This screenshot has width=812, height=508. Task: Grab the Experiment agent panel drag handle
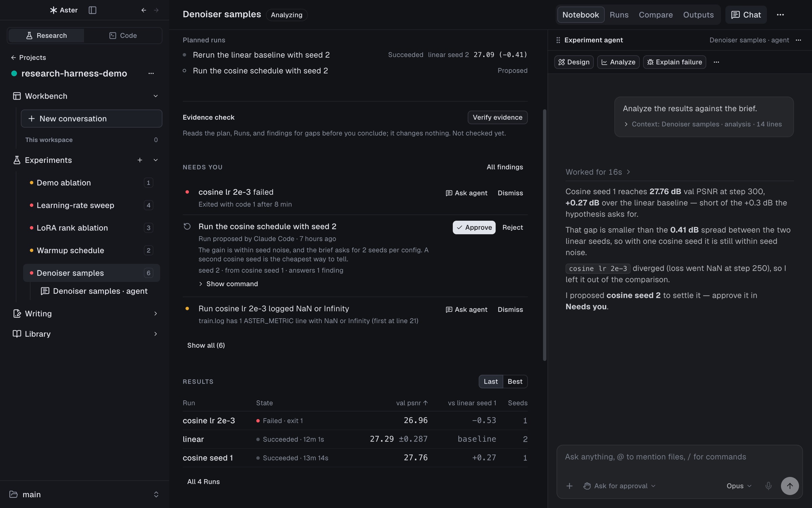pos(558,40)
